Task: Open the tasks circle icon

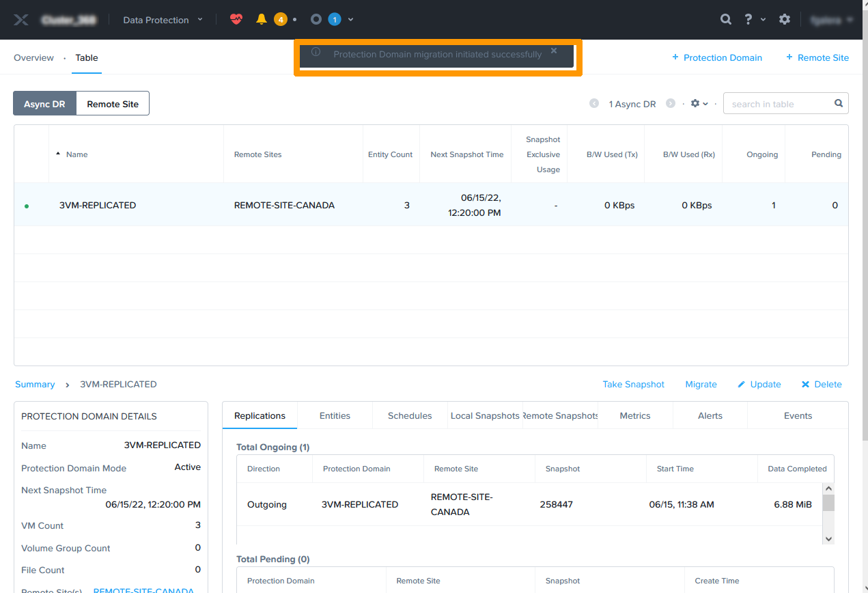Action: click(x=316, y=19)
